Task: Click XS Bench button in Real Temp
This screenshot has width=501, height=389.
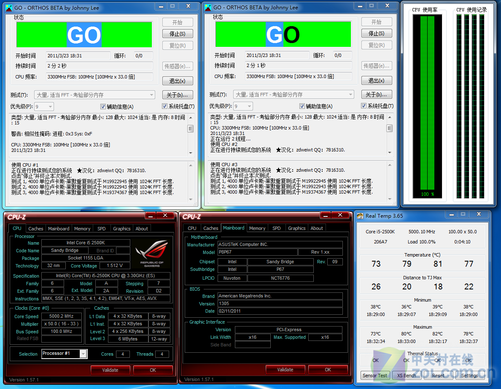Action: coord(406,376)
